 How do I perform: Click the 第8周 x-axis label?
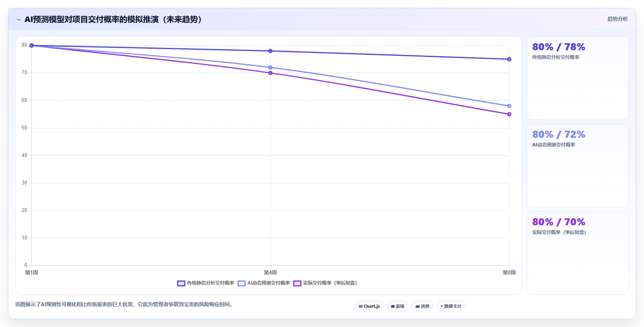509,272
